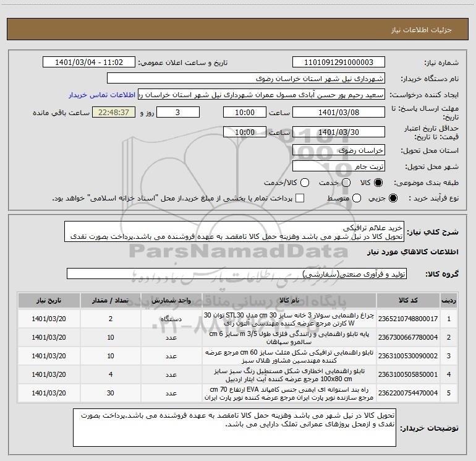Click quantity 4 in row 4
Viewport: 476px width, 461px height.
[111, 374]
